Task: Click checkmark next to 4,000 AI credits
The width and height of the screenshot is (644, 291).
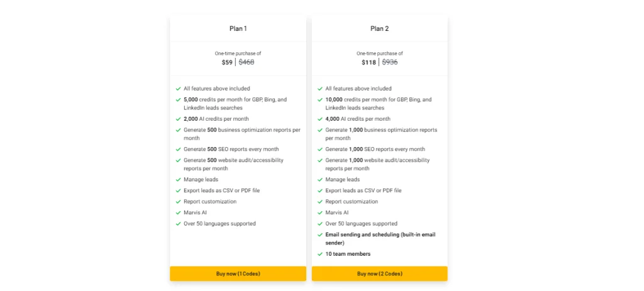Action: pos(320,119)
